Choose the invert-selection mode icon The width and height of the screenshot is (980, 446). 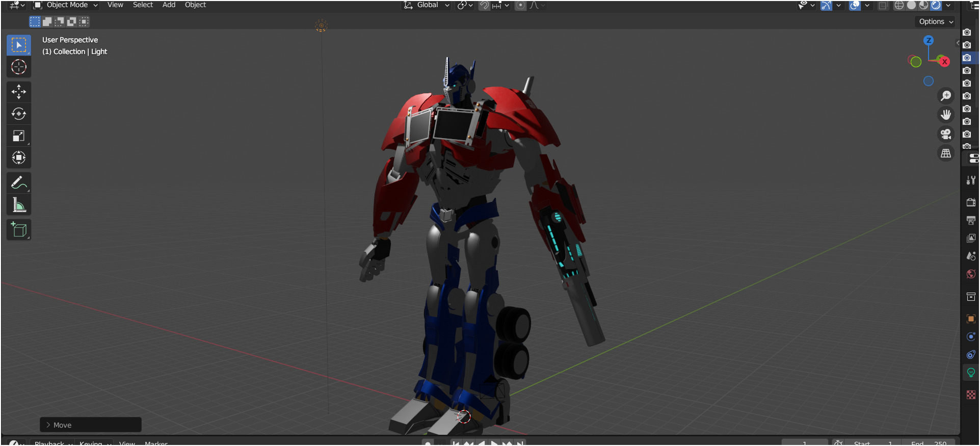(x=71, y=21)
